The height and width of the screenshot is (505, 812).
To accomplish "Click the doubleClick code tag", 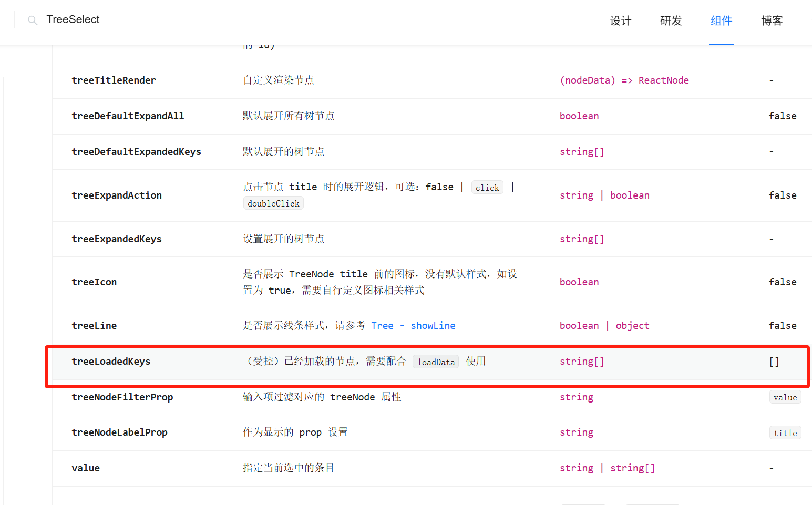I will 273,203.
